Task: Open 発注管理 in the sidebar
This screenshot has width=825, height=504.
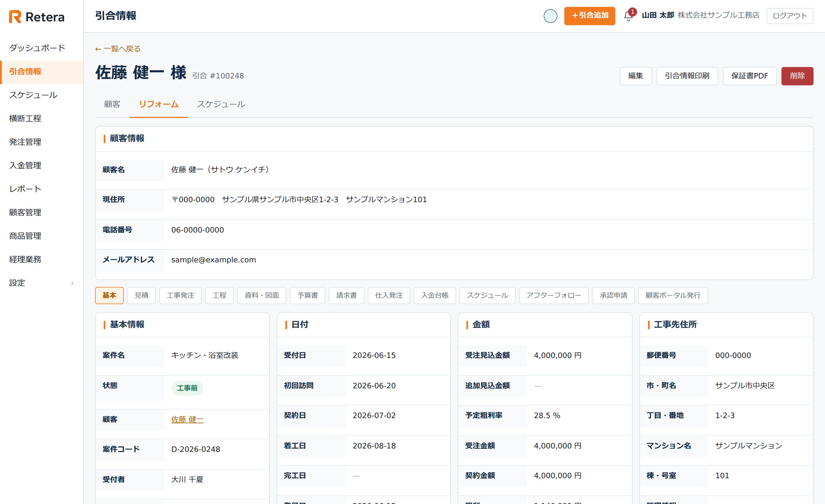Action: [42, 142]
